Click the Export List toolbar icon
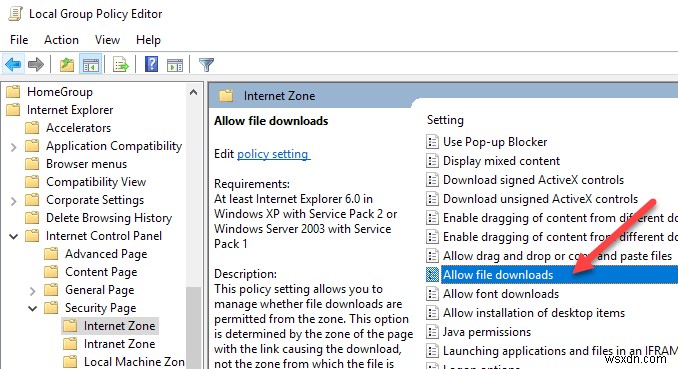Viewport: 678px width, 369px height. 121,65
